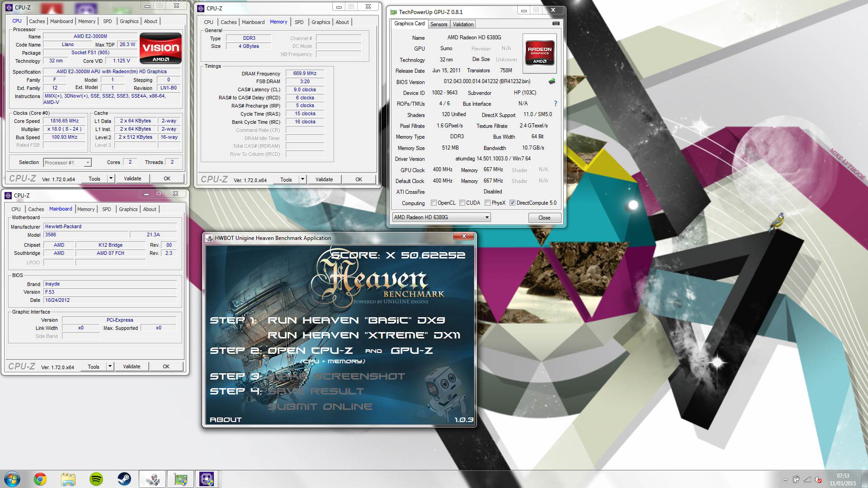Enable the OpenCL checkbox in GPU-Z
This screenshot has height=488, width=868.
[x=434, y=203]
